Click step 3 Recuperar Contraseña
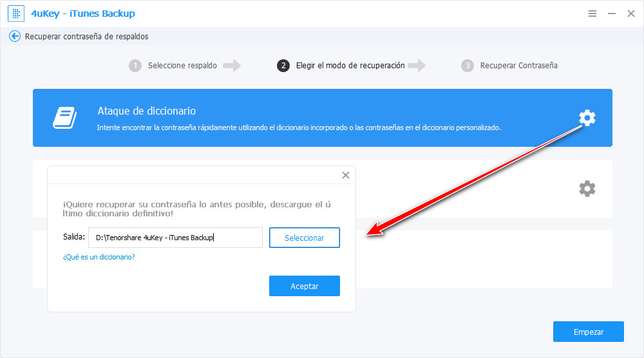This screenshot has height=358, width=644. point(509,66)
